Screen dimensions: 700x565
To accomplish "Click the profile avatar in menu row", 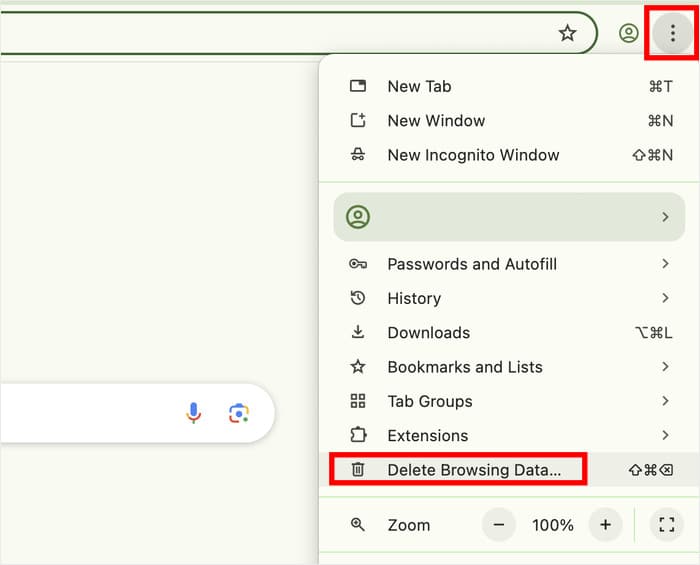I will pos(358,217).
